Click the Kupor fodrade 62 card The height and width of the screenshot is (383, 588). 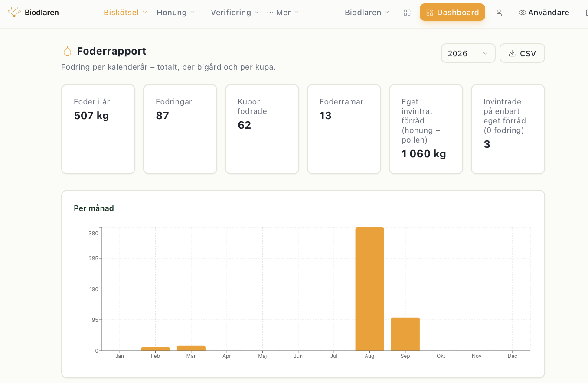click(x=262, y=129)
